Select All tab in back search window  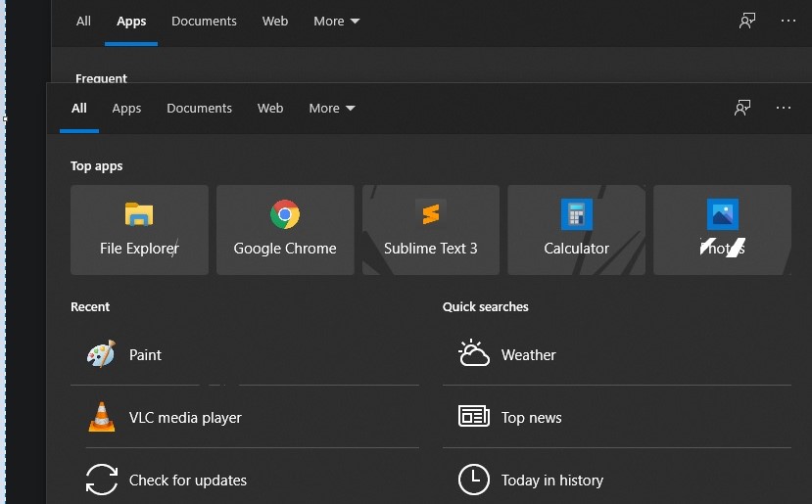click(83, 22)
